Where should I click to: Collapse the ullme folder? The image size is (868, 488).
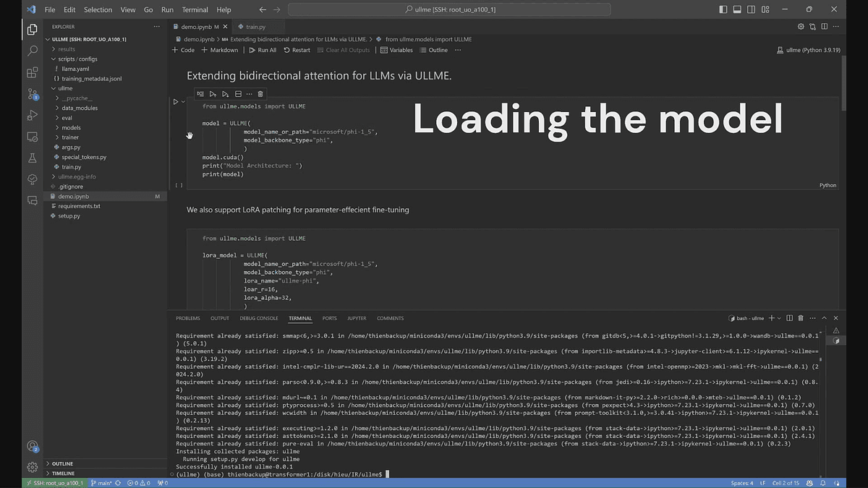tap(65, 88)
